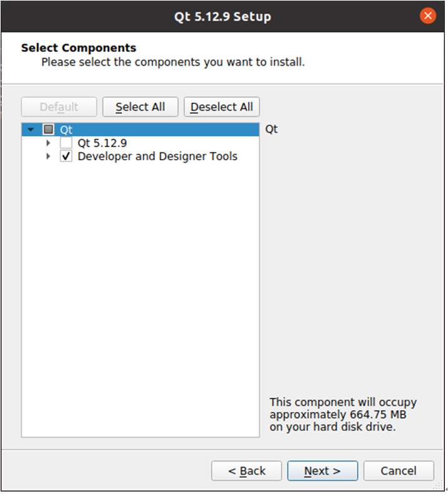The width and height of the screenshot is (448, 494).
Task: Select the Qt 5.12.9 tree row label
Action: pyautogui.click(x=102, y=143)
